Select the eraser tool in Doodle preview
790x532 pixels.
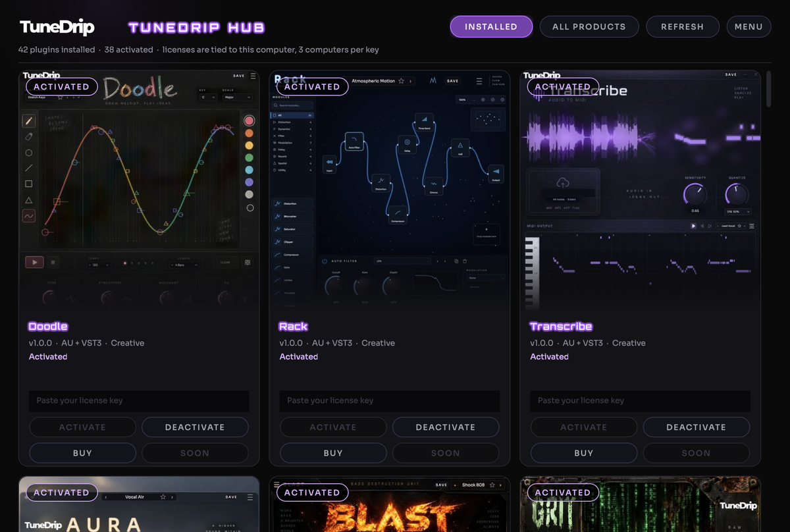28,137
